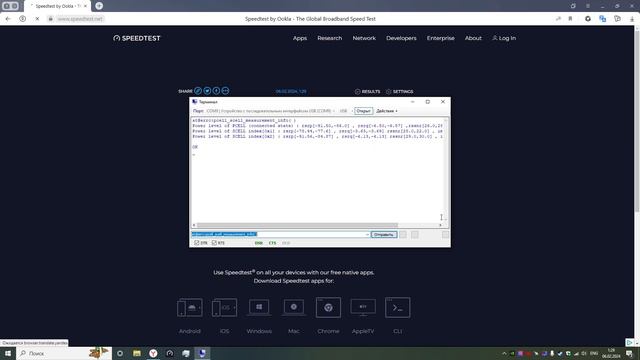The height and width of the screenshot is (360, 640).
Task: Open the Network navigation menu
Action: (x=364, y=38)
